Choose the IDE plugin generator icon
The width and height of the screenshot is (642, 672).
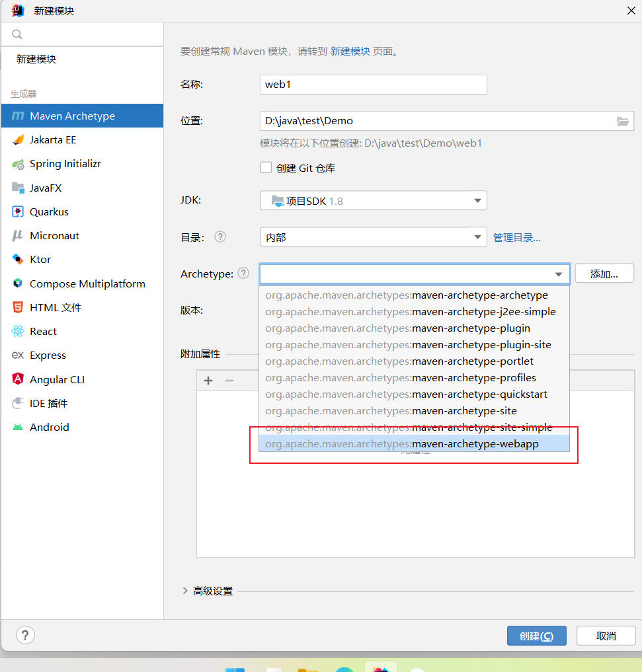pyautogui.click(x=18, y=403)
